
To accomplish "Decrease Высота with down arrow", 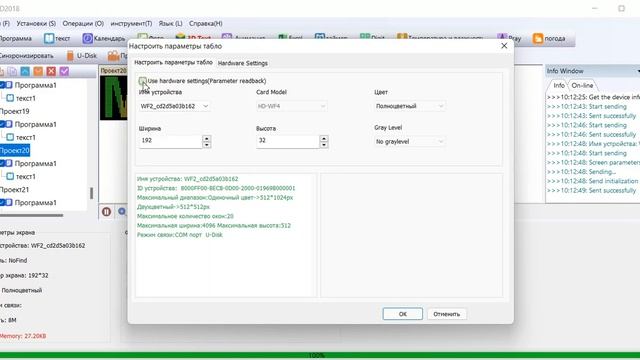I will [x=324, y=144].
